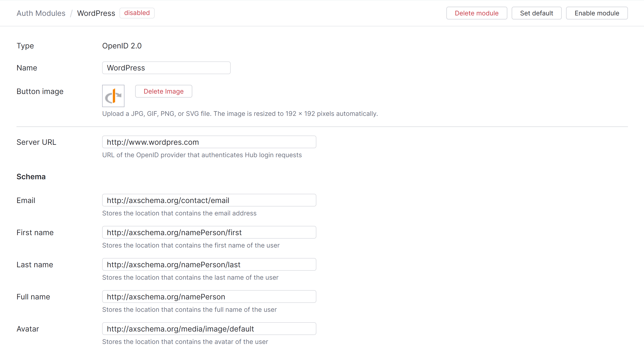Click the Full name schema field

click(x=209, y=297)
